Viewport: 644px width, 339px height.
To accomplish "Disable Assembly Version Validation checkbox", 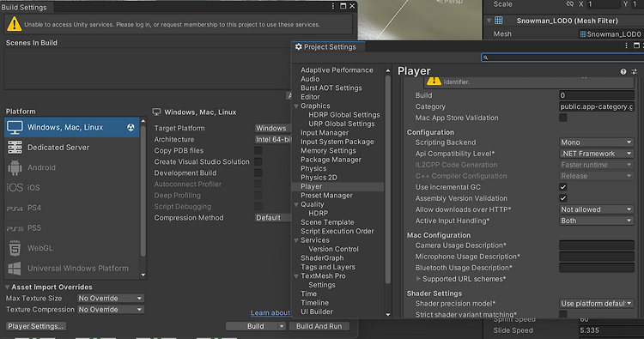I will click(x=563, y=198).
